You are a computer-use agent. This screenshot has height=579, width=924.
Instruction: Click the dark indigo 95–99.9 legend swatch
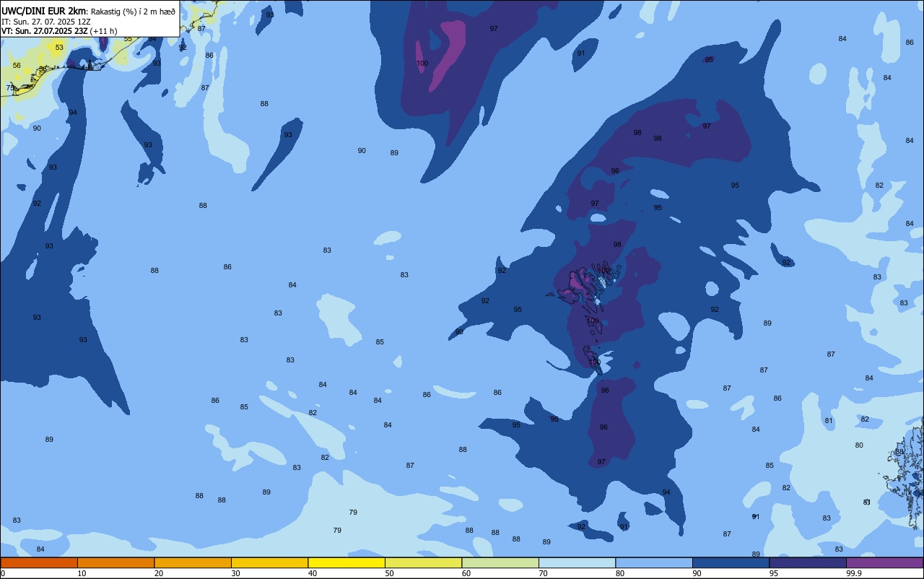[x=808, y=562]
